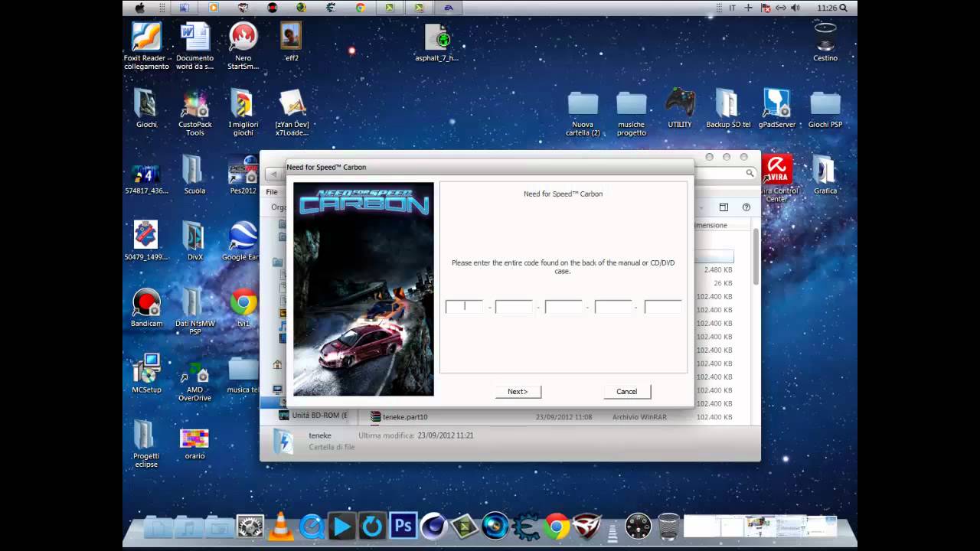Select the DivX desktop icon
Viewport: 980px width, 551px height.
click(194, 241)
